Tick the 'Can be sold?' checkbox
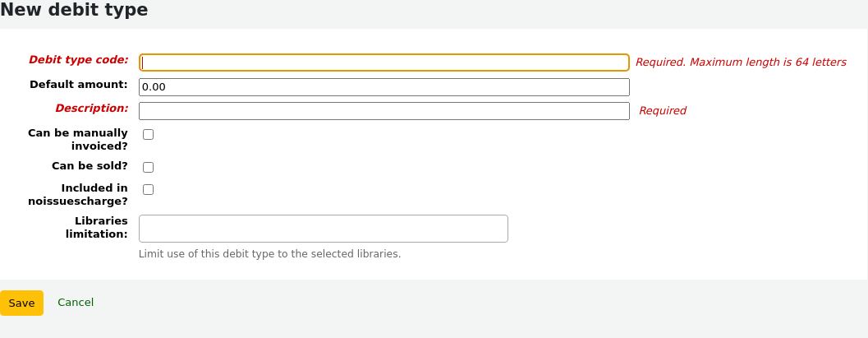This screenshot has height=338, width=868. 149,167
